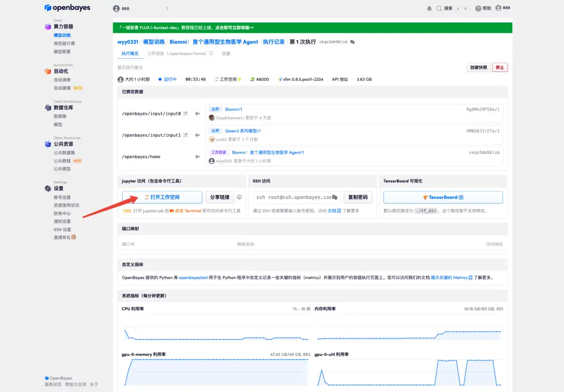Screen dimensions: 564x392
Task: Click the 暂无执行备注 note field
Action: click(x=130, y=67)
